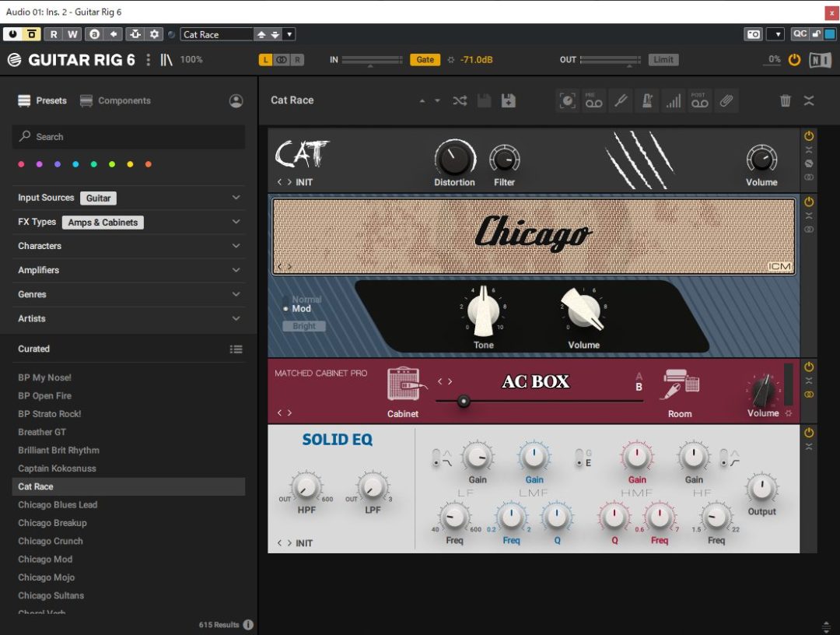Click the Room microphone icon
The image size is (840, 635).
click(679, 384)
